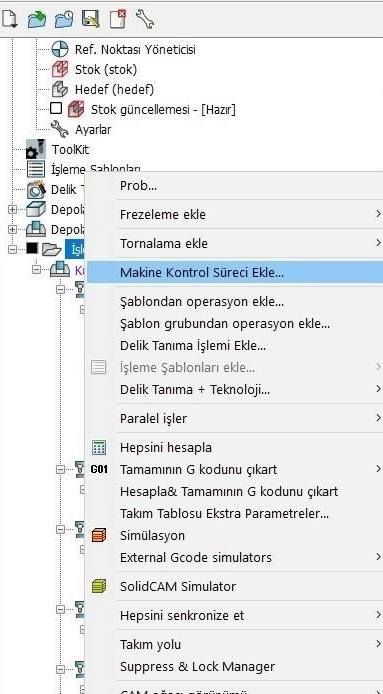The image size is (383, 694).
Task: Collapse the operations folder tree node
Action: coord(12,249)
